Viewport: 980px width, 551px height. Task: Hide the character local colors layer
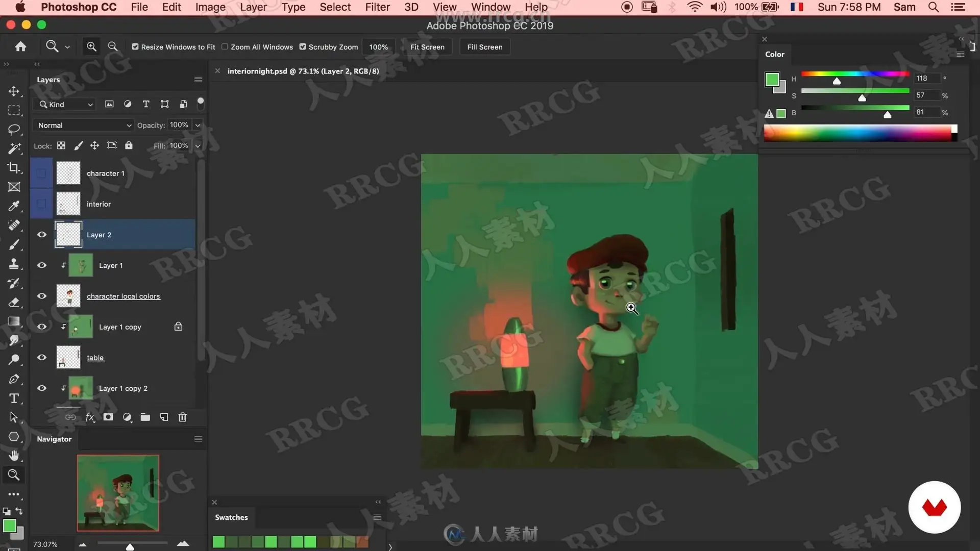(42, 296)
